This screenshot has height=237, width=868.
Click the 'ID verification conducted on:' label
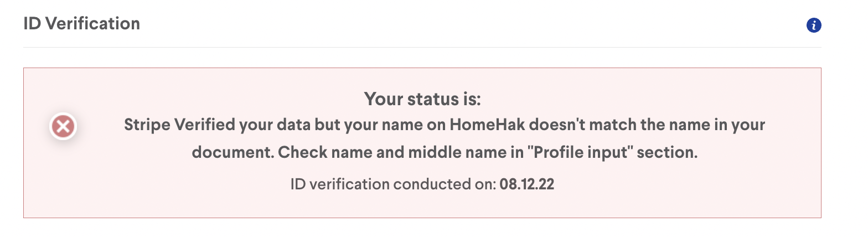pos(393,184)
